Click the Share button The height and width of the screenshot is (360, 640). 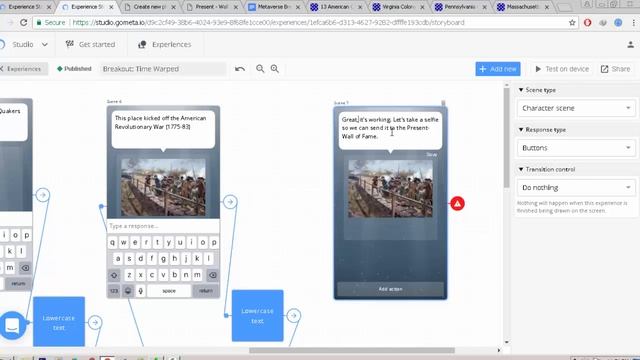pyautogui.click(x=616, y=69)
